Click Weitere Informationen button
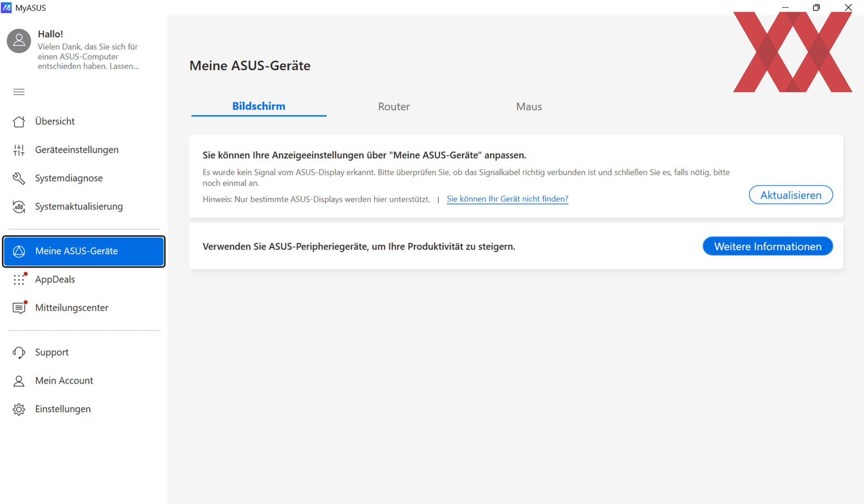Screen dimensions: 864x504 (768, 246)
